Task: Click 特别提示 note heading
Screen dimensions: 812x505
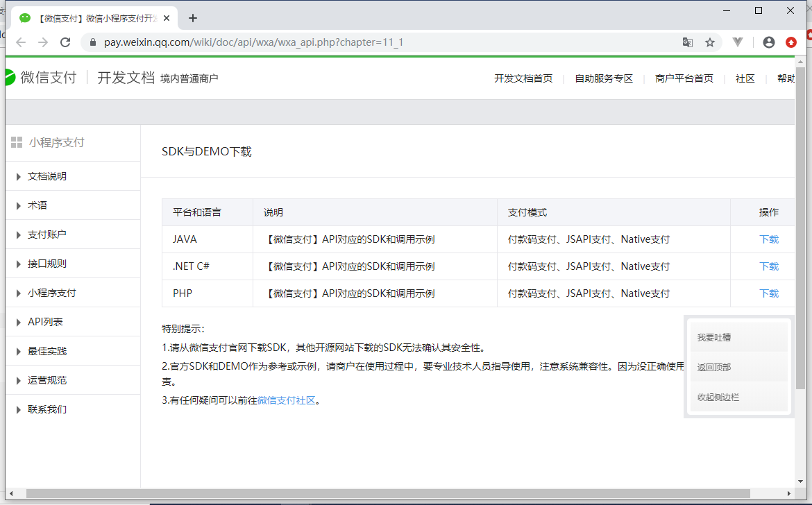Action: 183,329
